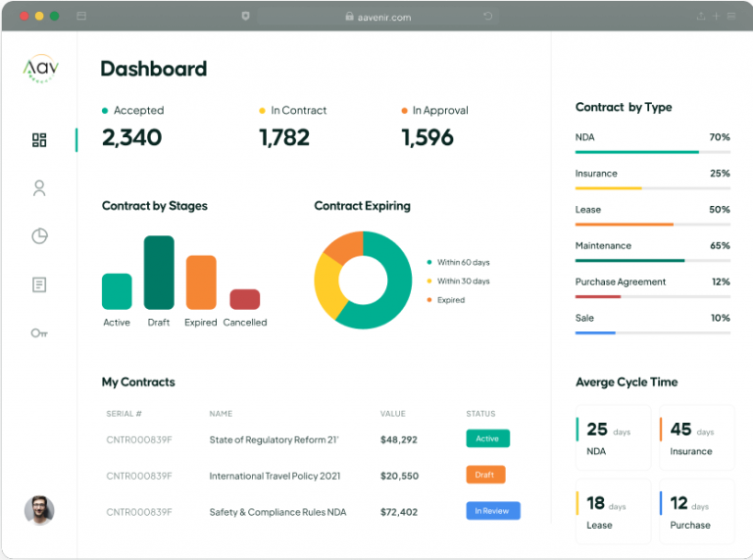Click the aavenir.com address bar
This screenshot has height=560, width=753.
click(x=377, y=17)
